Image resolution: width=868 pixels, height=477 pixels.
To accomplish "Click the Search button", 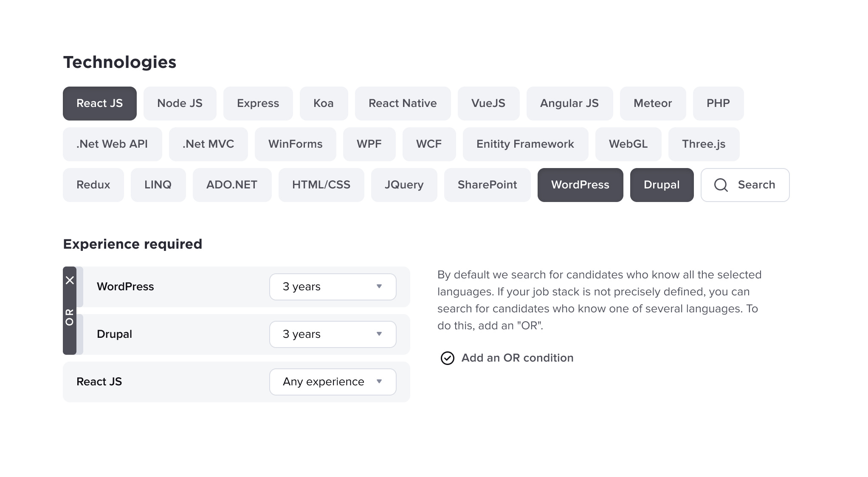I will tap(745, 185).
